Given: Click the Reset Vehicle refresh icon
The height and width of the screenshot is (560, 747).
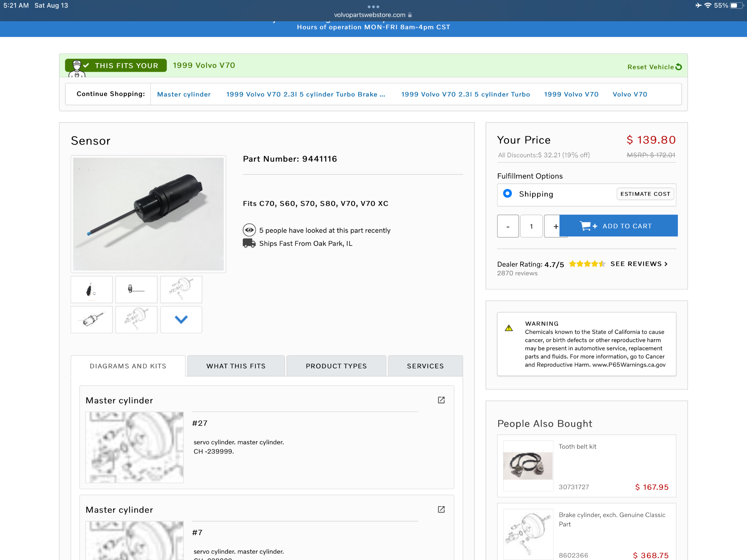Looking at the screenshot, I should (679, 67).
